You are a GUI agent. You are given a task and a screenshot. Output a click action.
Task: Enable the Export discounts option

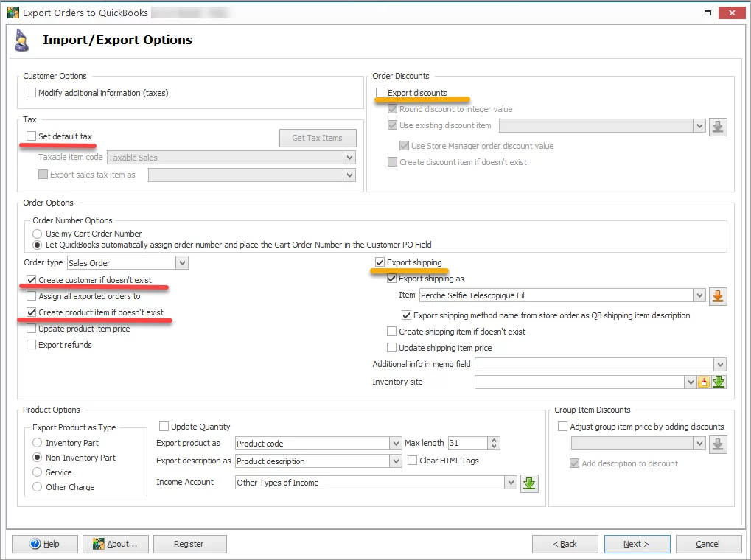(380, 91)
